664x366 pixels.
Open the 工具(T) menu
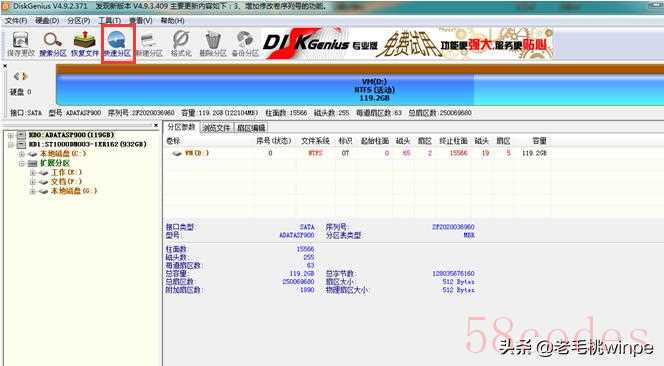(x=110, y=20)
